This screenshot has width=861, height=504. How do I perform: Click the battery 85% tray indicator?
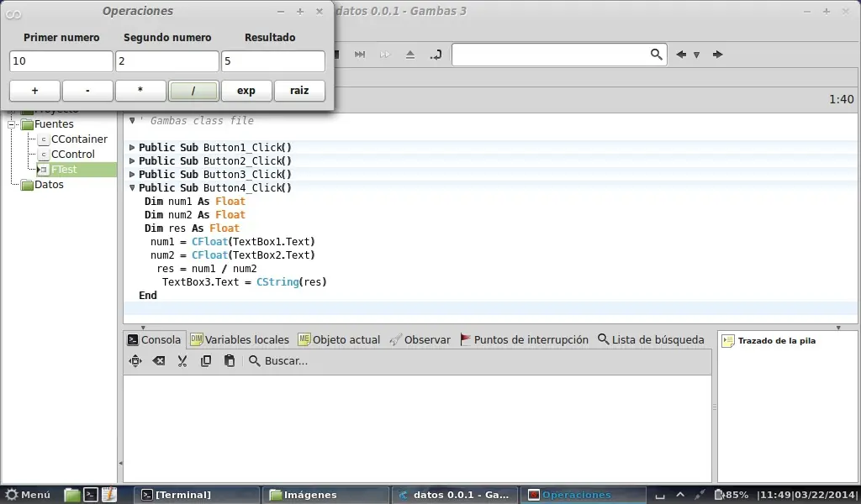pyautogui.click(x=731, y=495)
